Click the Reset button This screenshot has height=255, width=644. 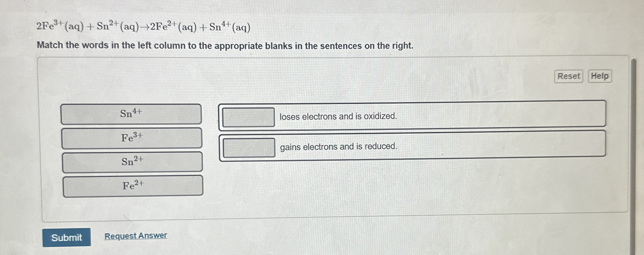[568, 77]
